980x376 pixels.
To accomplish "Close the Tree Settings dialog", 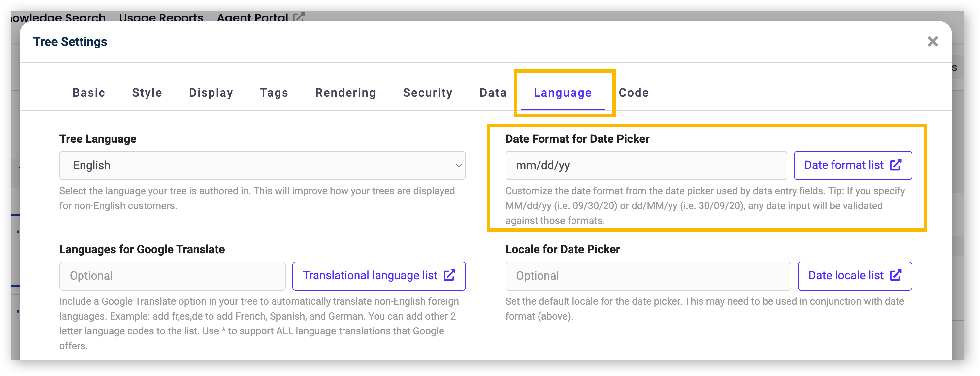I will coord(932,42).
